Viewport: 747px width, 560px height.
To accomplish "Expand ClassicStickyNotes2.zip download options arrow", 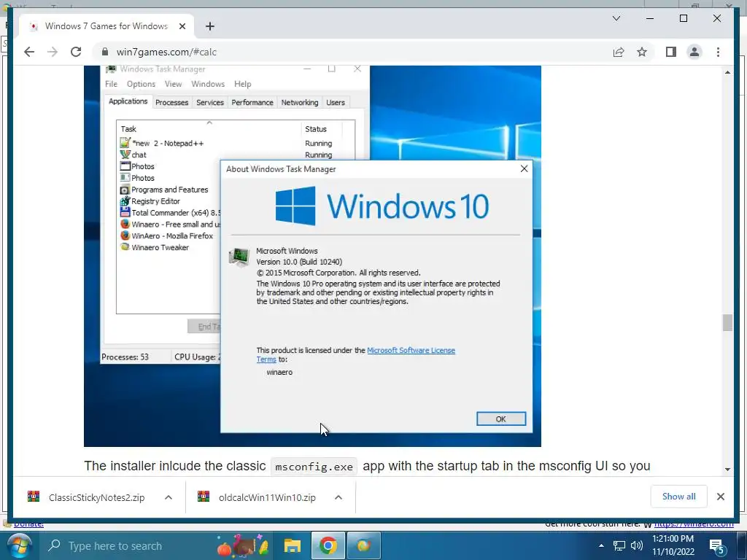I will pyautogui.click(x=169, y=497).
